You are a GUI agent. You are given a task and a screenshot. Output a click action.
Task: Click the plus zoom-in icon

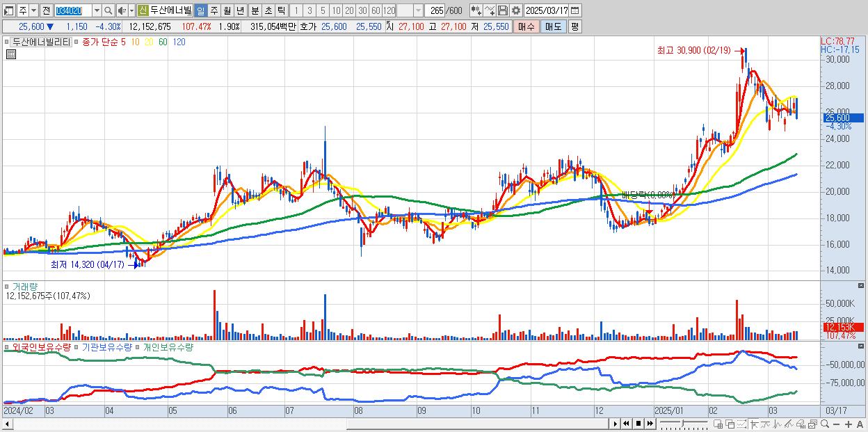pos(849,424)
